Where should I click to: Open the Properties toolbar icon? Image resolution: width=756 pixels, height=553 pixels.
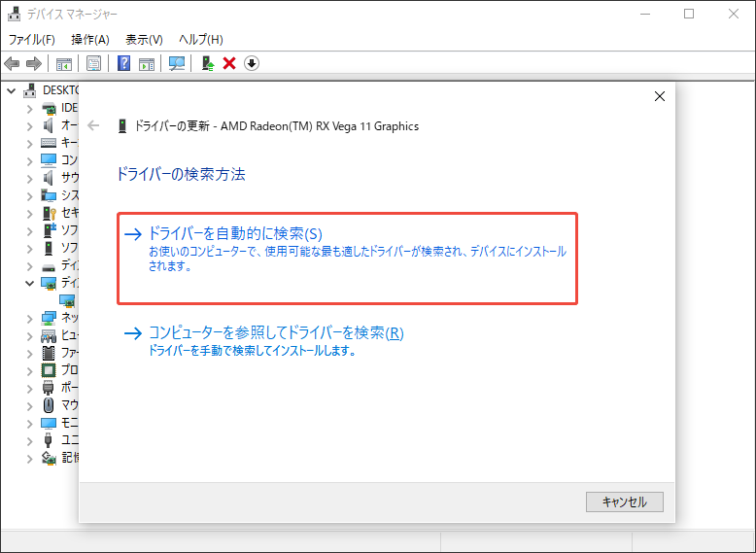tap(93, 63)
